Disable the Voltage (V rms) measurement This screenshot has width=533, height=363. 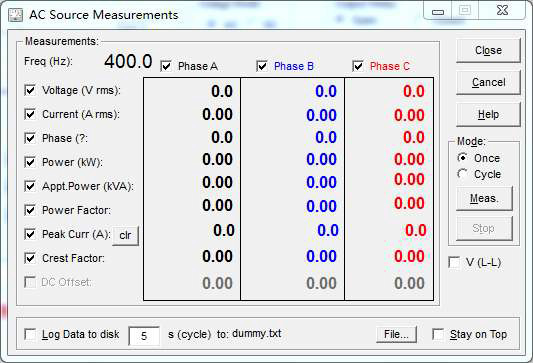[30, 90]
